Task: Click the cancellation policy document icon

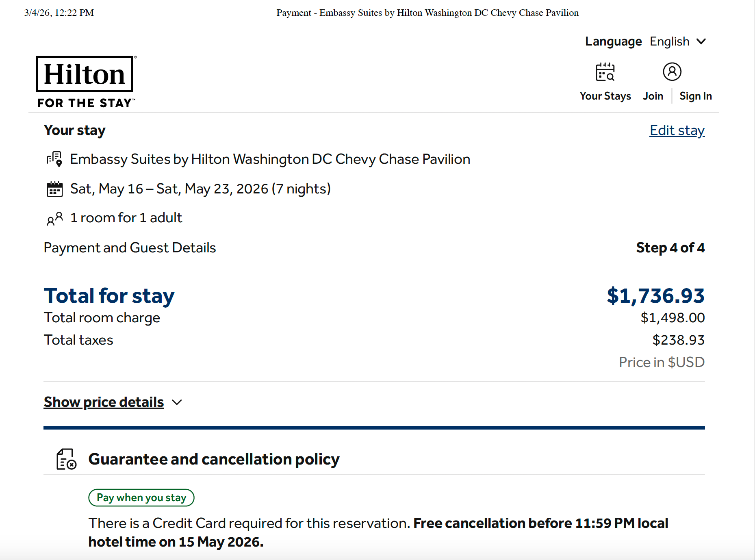Action: click(66, 459)
